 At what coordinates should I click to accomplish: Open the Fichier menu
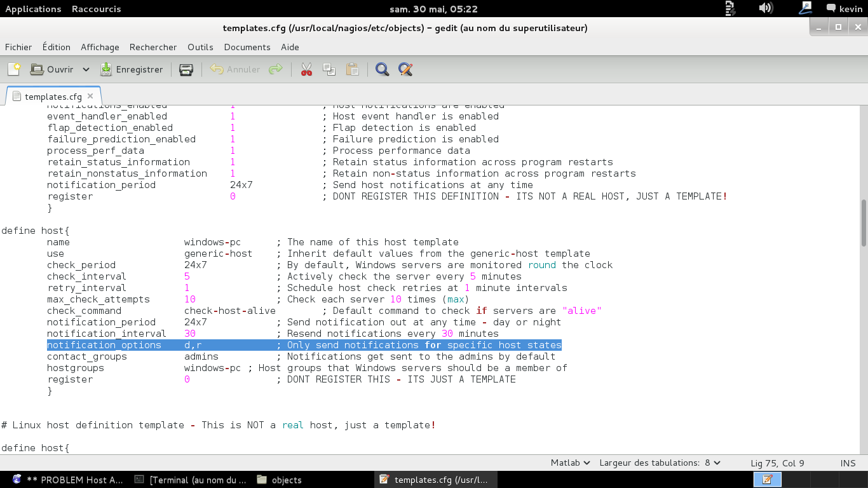click(x=18, y=47)
